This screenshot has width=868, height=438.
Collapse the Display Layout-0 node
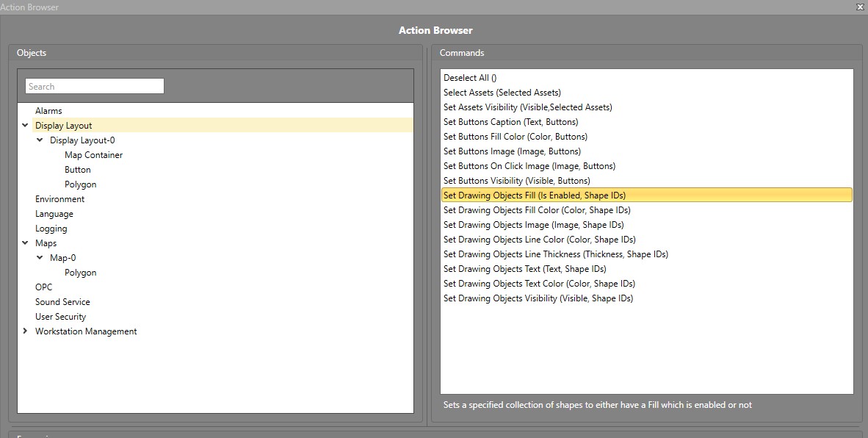tap(40, 140)
